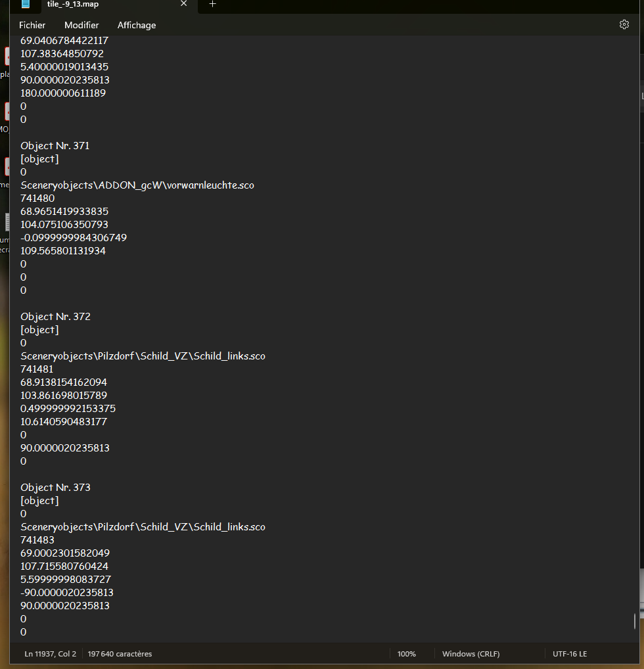Open the Affichage menu
This screenshot has height=669, width=644.
click(x=137, y=25)
